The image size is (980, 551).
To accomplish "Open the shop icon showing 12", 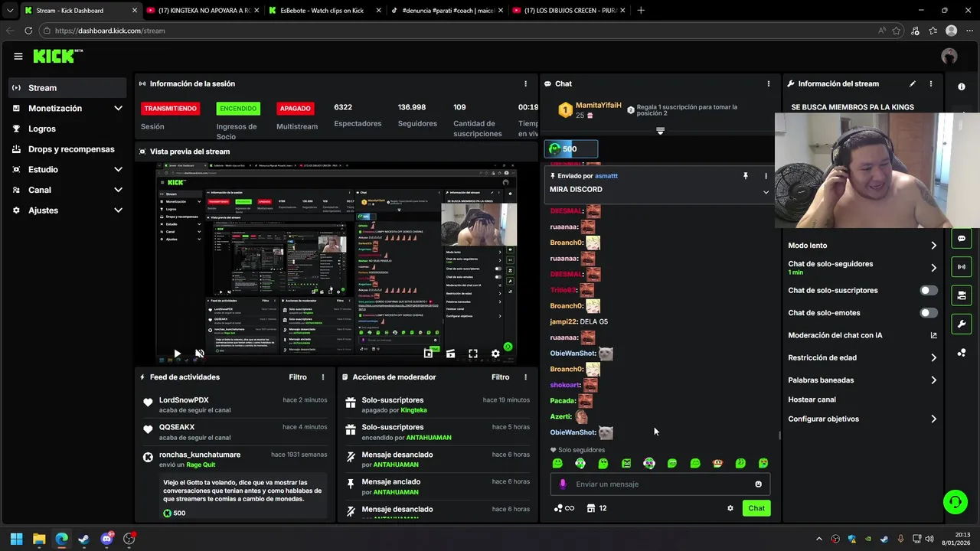I will tap(596, 508).
